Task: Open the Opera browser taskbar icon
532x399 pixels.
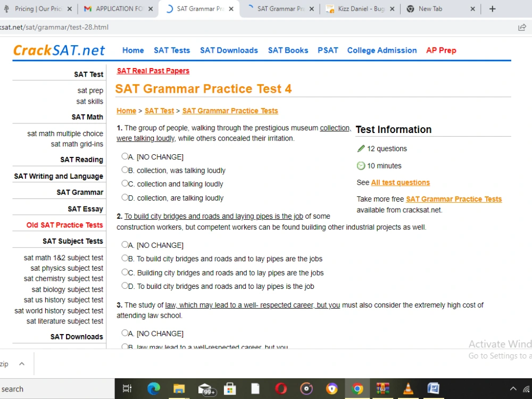Action: (281, 388)
